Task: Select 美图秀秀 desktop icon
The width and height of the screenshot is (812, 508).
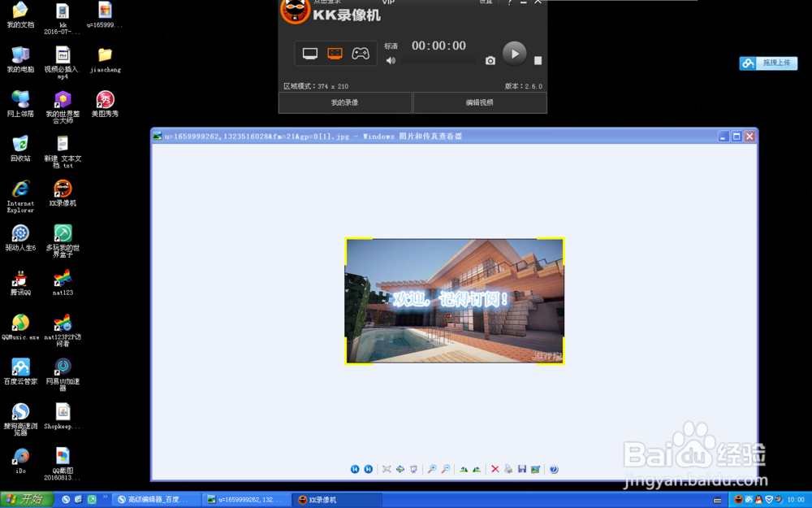Action: (105, 104)
